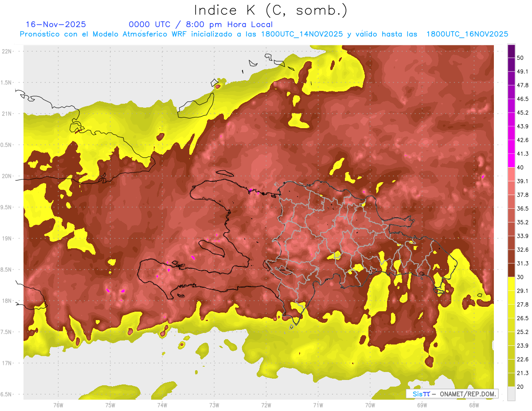
Task: Click the colorbar value '23.9'
Action: (x=523, y=346)
